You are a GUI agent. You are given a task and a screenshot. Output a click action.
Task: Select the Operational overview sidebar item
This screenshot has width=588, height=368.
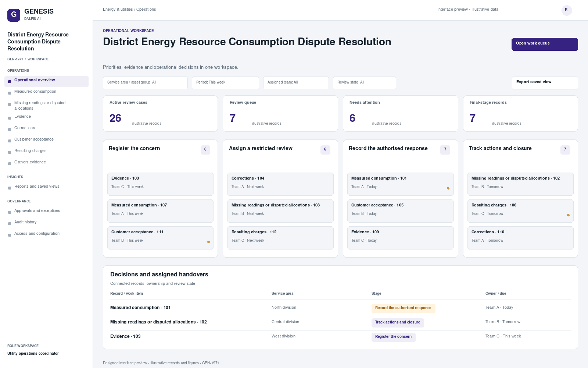[46, 82]
